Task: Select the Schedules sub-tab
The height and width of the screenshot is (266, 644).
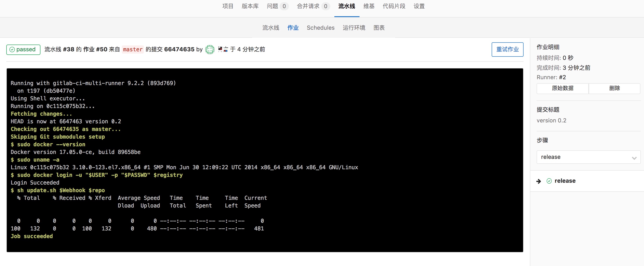Action: point(320,28)
